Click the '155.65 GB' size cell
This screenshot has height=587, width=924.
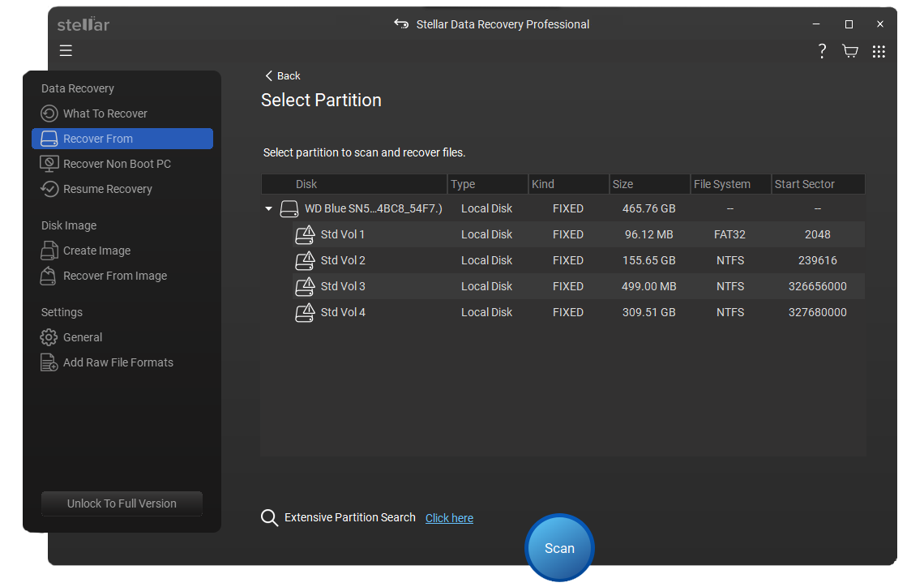point(648,260)
